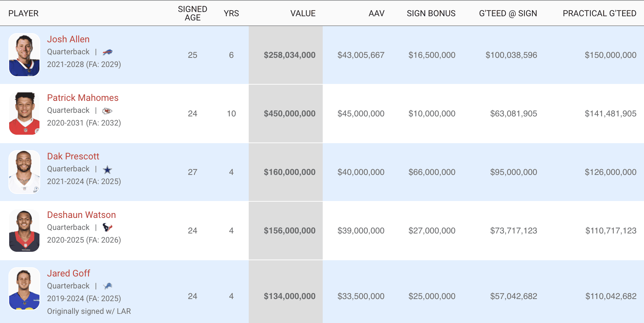The image size is (644, 323).
Task: Click the Houston Texans logo icon
Action: (107, 227)
